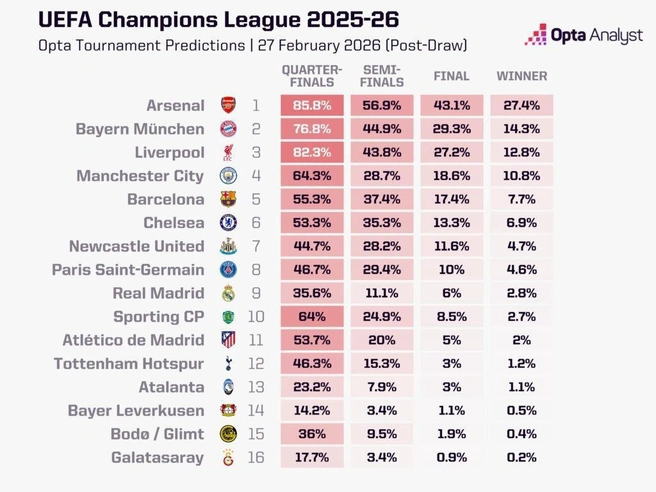Image resolution: width=656 pixels, height=492 pixels.
Task: Click the Chelsea club badge
Action: tap(228, 223)
